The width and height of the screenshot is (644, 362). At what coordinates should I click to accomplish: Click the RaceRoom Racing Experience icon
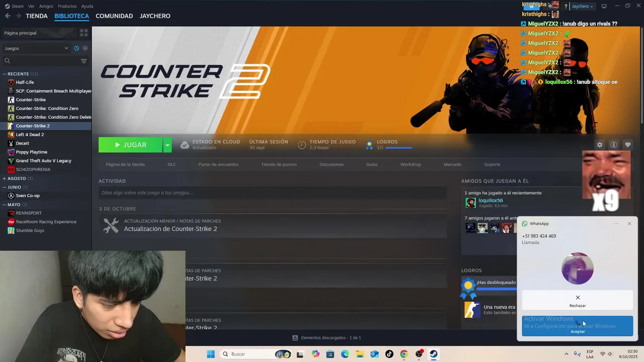[x=11, y=222]
